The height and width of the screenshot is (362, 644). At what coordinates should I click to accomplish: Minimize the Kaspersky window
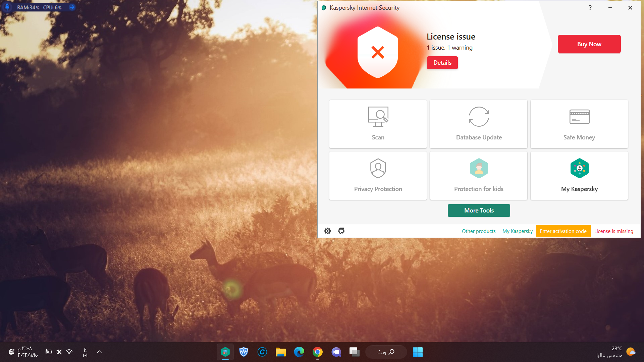[x=610, y=8]
